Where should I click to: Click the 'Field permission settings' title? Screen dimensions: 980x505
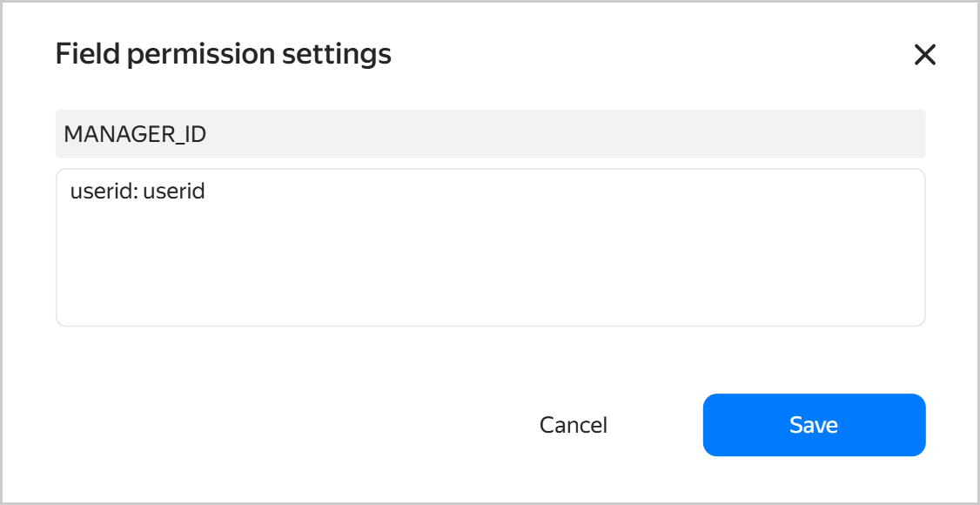[224, 54]
